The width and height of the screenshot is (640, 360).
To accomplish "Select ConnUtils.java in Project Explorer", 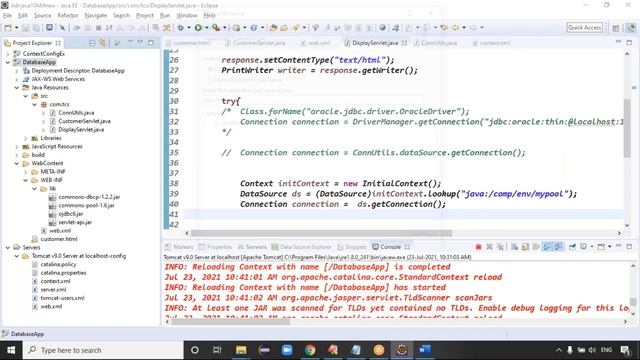I will pyautogui.click(x=76, y=113).
